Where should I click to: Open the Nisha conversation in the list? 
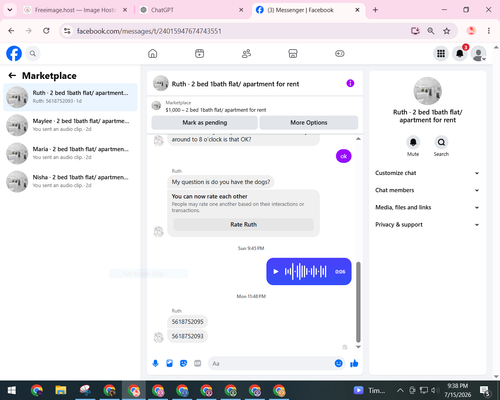coord(70,181)
